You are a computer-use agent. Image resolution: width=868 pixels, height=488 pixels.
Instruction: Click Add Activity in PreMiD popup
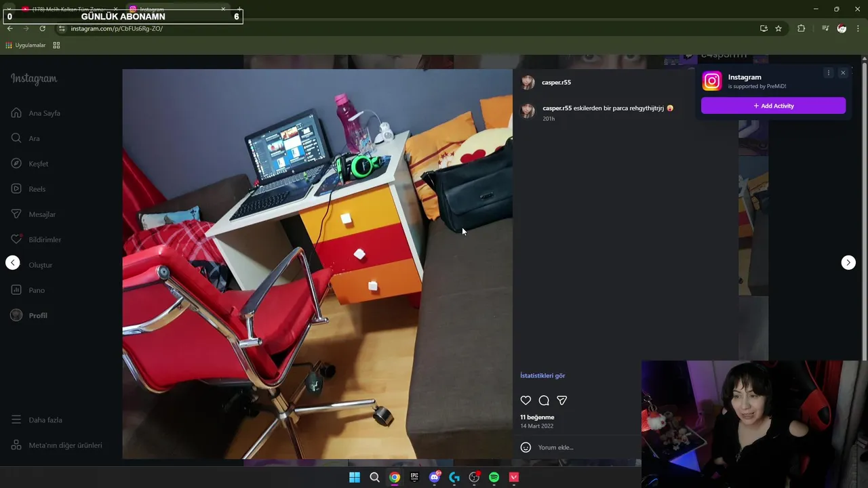pos(773,106)
